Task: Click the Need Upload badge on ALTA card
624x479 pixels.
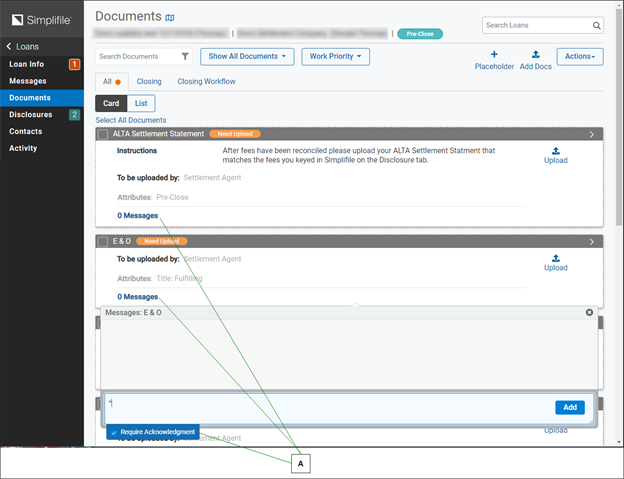Action: point(235,134)
